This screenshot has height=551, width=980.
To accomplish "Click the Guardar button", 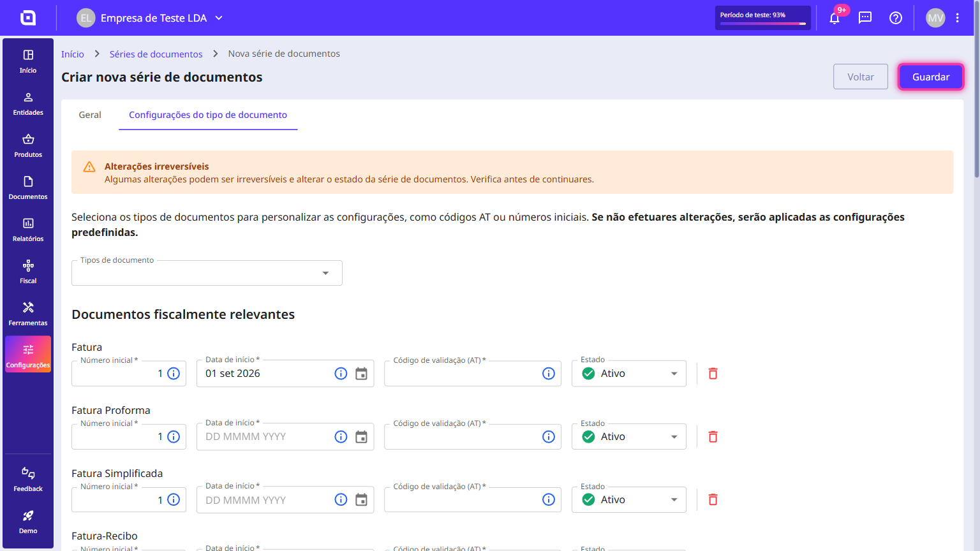I will coord(931,77).
